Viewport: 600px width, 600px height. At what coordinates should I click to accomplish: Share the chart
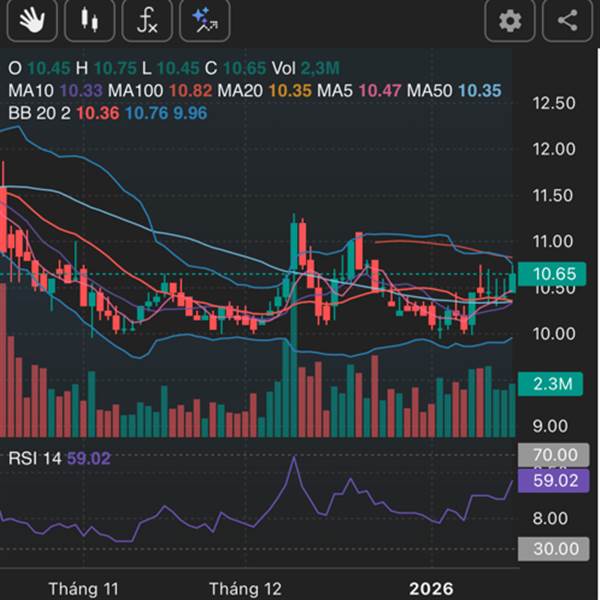pyautogui.click(x=567, y=20)
